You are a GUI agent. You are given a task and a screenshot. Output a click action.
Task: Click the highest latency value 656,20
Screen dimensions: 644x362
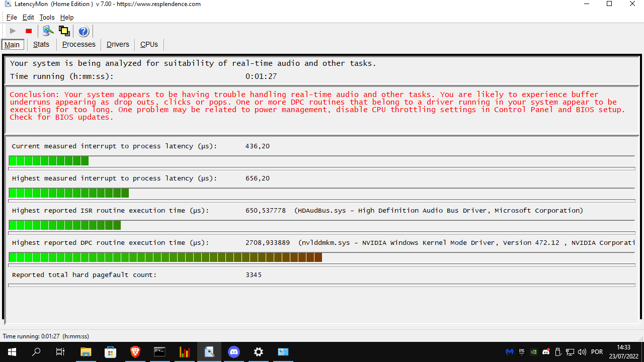coord(257,178)
